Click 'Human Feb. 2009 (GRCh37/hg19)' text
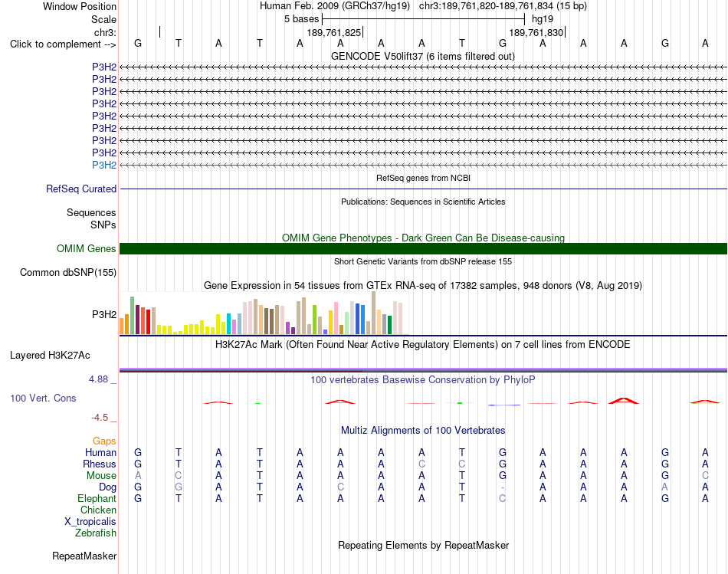Viewport: 728px width, 574px height. click(335, 6)
